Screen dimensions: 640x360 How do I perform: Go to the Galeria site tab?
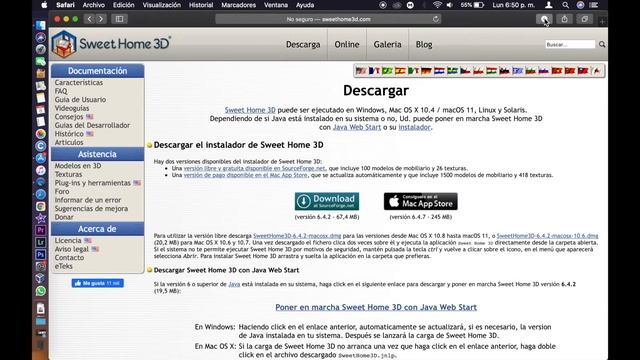click(387, 44)
